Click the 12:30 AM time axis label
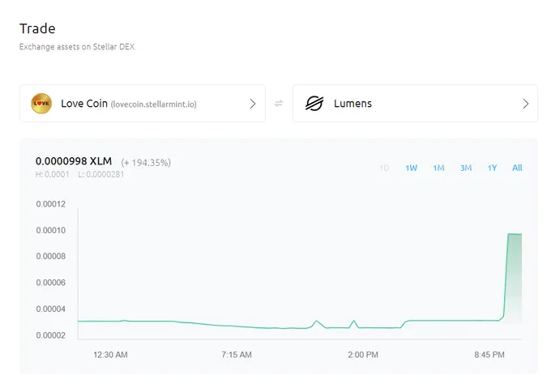 110,355
